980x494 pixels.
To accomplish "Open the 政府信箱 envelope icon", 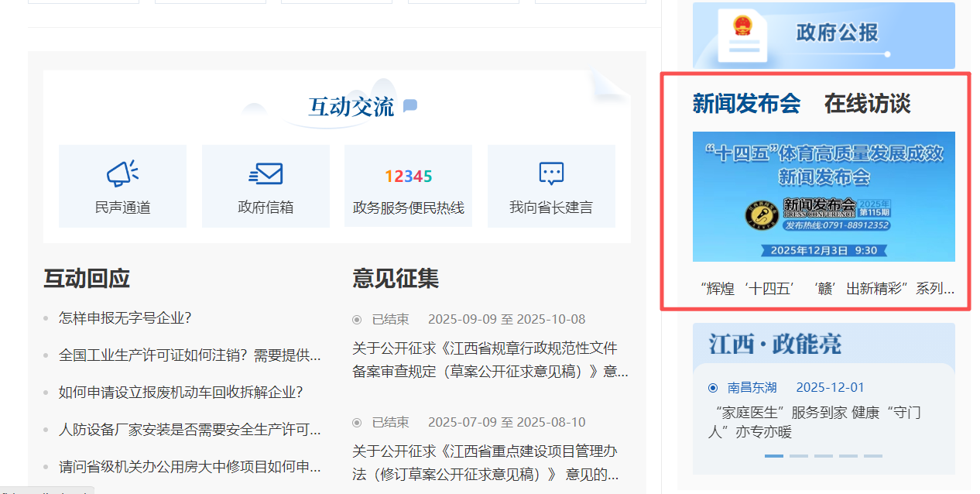I will [x=266, y=173].
